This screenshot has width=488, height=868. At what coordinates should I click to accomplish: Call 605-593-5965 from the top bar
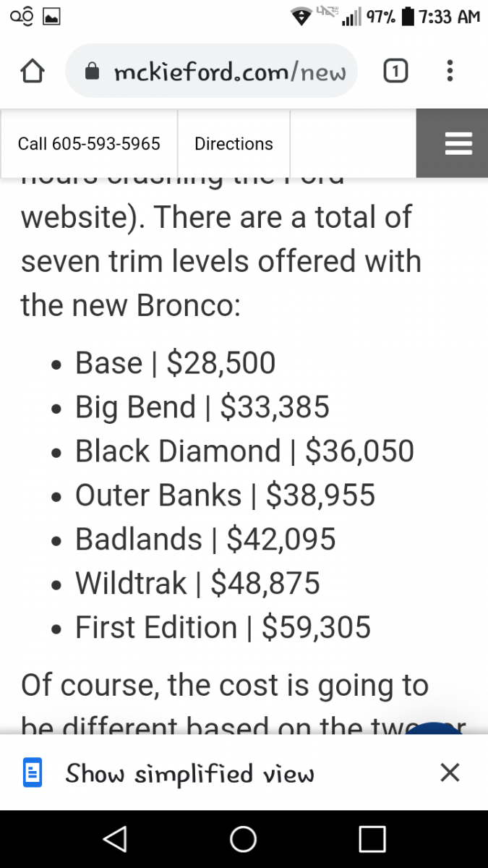point(89,143)
